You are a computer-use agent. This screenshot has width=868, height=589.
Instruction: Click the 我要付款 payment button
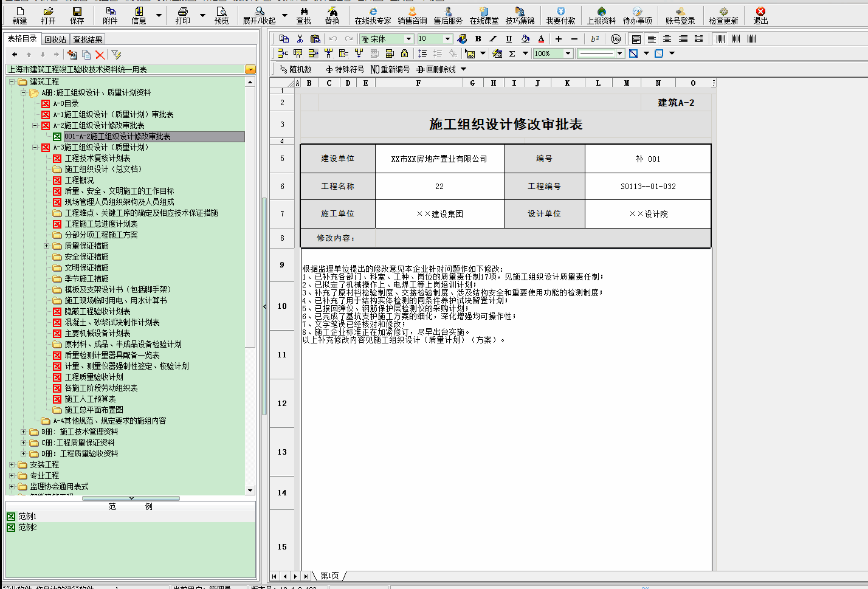tap(560, 15)
